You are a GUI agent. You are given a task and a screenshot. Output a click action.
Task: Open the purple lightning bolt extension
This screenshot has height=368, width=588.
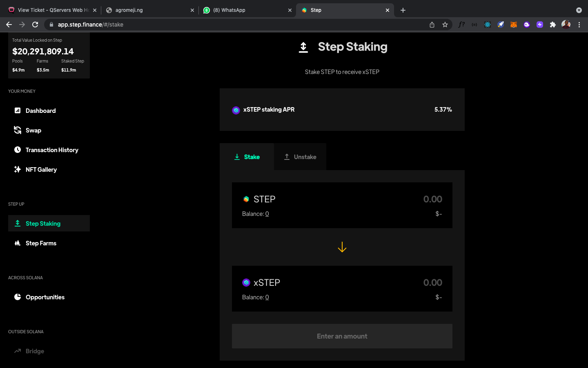540,25
